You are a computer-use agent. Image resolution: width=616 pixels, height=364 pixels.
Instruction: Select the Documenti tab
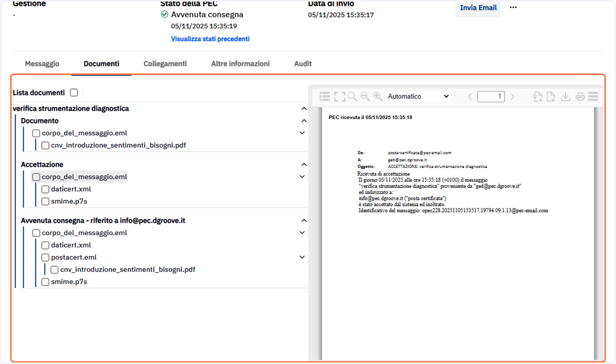pyautogui.click(x=102, y=64)
